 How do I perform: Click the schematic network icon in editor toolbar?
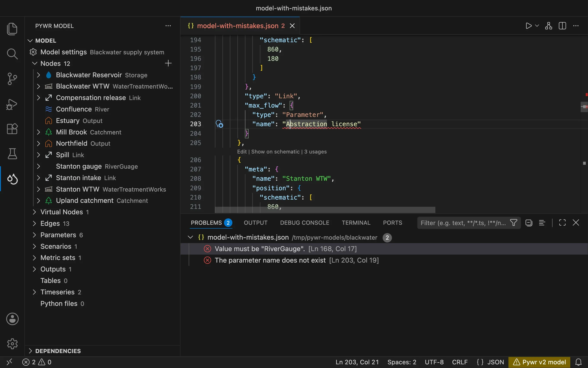tap(548, 26)
